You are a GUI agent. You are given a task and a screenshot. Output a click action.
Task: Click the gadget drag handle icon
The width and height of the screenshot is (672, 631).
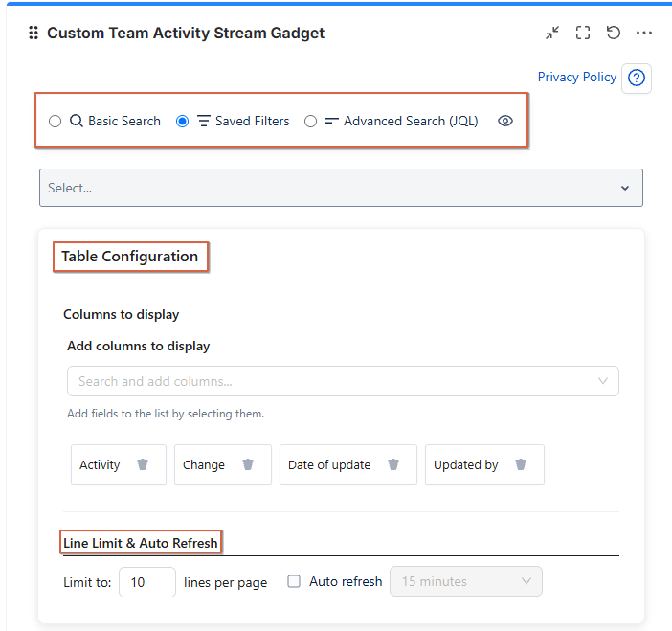click(34, 33)
